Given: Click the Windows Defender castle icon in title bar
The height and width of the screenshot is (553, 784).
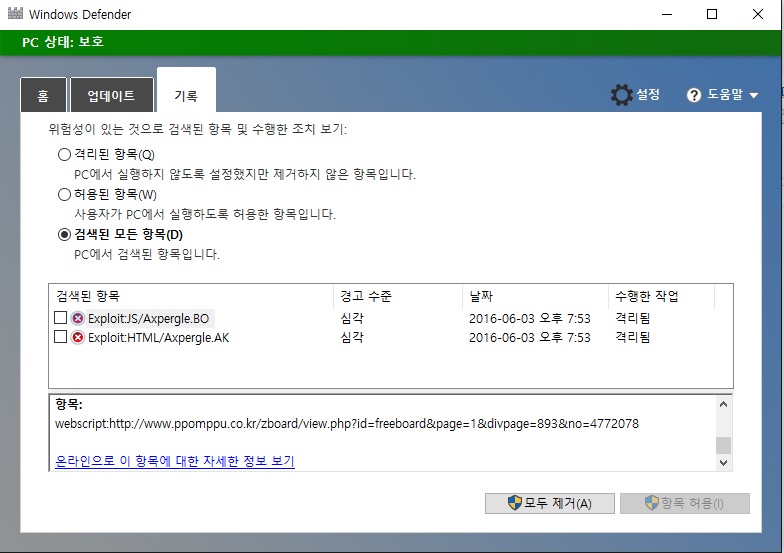Looking at the screenshot, I should [15, 14].
